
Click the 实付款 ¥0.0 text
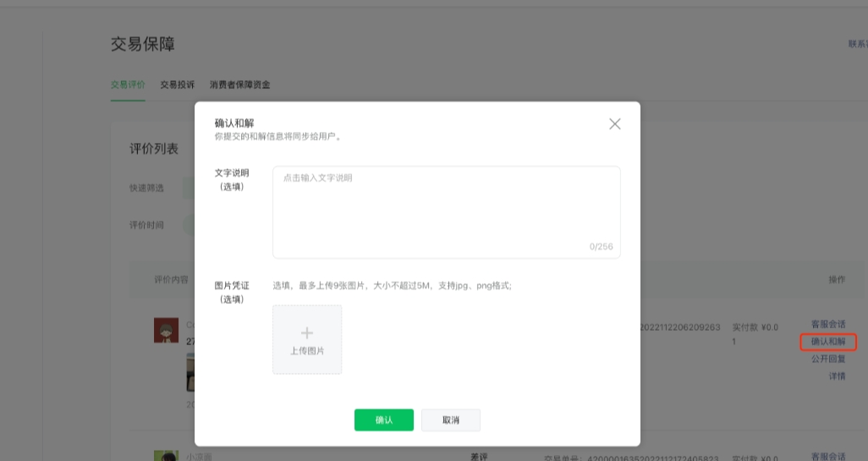(x=755, y=327)
